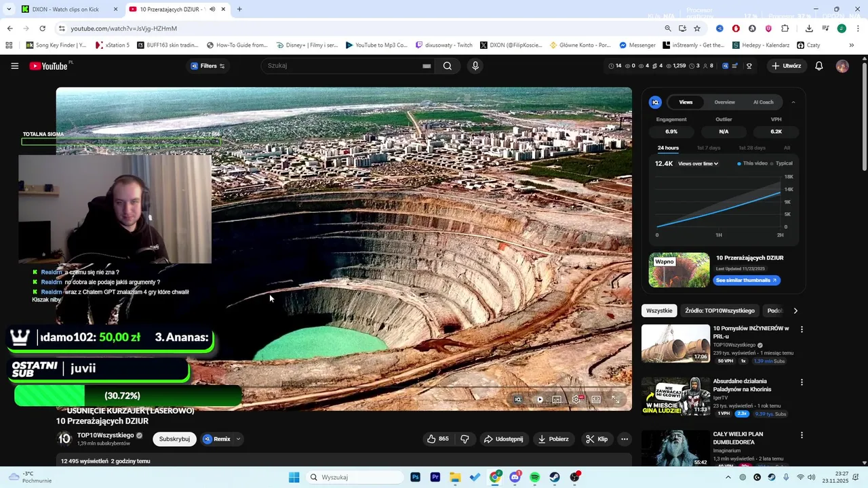Open options for '10 Pomysłów INŻYNIERÓW' video
Screen dimensions: 868x488
click(802, 329)
